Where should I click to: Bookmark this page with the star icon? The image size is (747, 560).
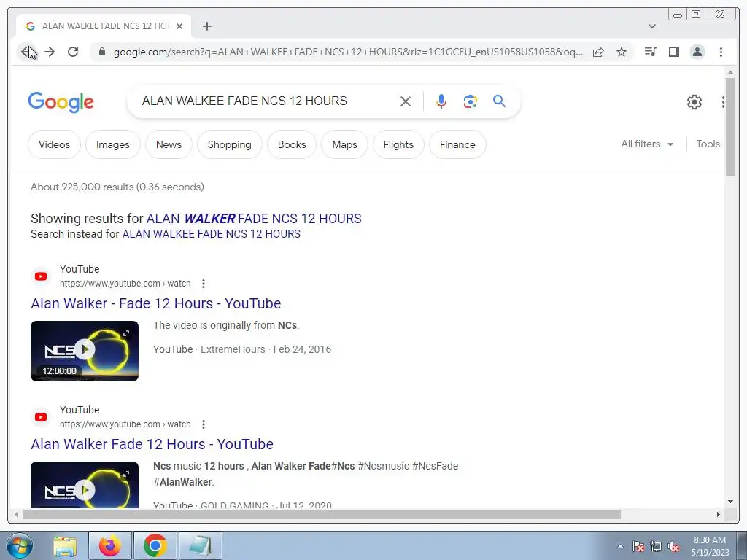click(x=622, y=52)
